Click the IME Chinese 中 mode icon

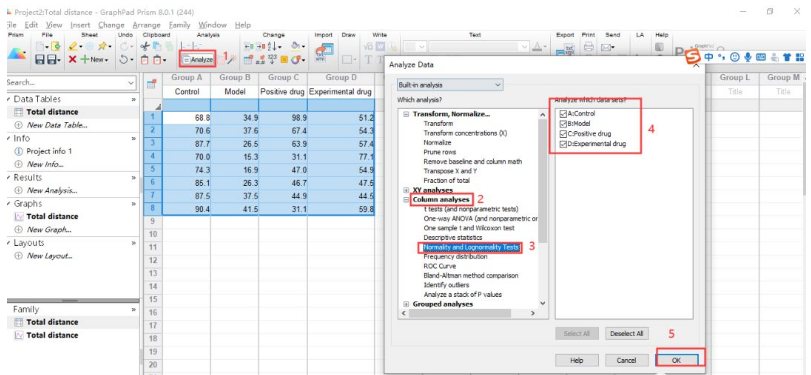pyautogui.click(x=710, y=57)
